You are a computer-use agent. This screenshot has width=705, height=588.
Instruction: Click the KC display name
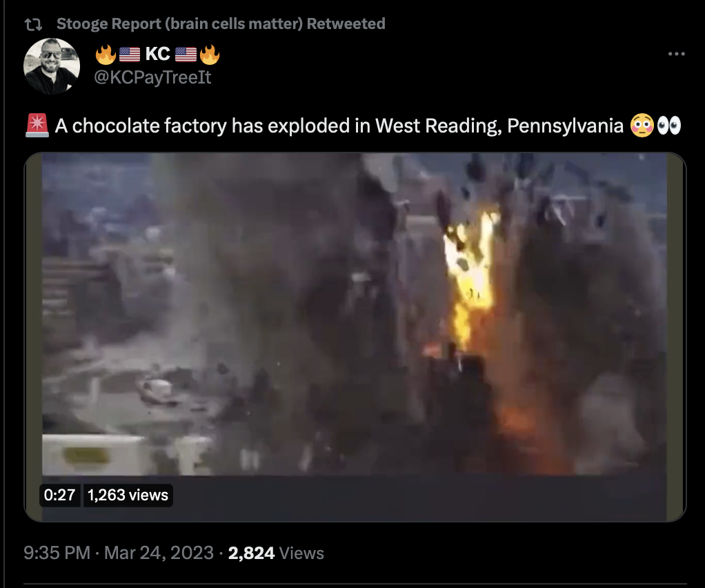coord(157,54)
